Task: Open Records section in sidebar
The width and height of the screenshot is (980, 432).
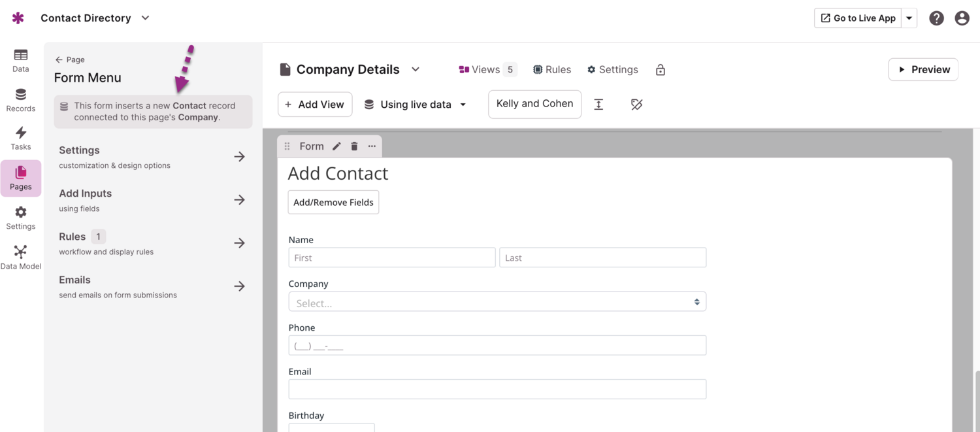Action: pos(21,100)
